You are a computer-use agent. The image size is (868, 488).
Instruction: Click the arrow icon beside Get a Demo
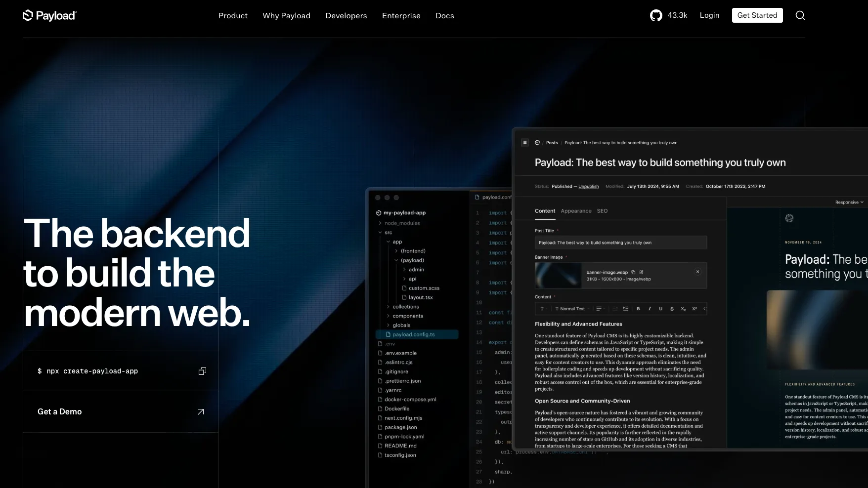tap(201, 411)
